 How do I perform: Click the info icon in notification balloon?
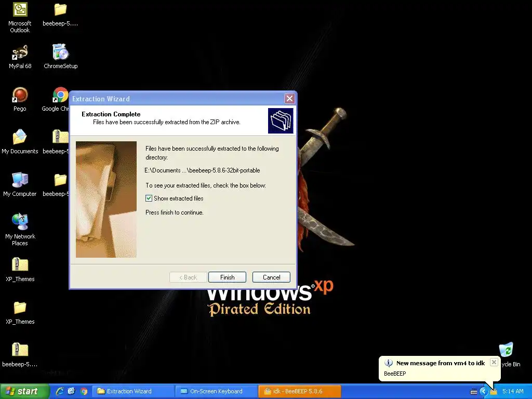click(389, 363)
